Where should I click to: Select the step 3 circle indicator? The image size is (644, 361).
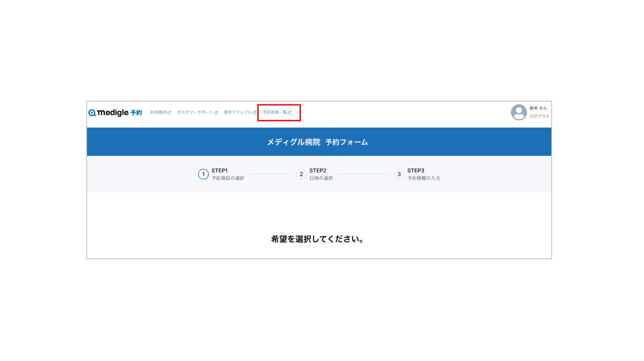coord(399,174)
